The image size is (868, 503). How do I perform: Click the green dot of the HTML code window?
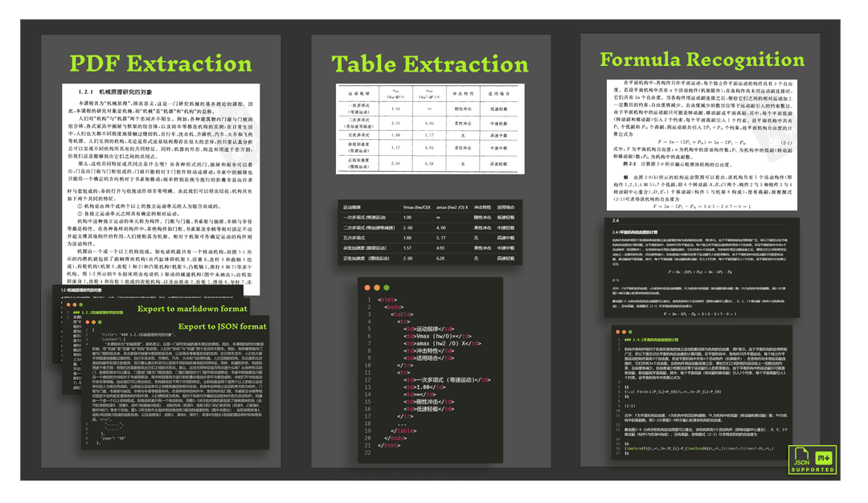click(387, 288)
